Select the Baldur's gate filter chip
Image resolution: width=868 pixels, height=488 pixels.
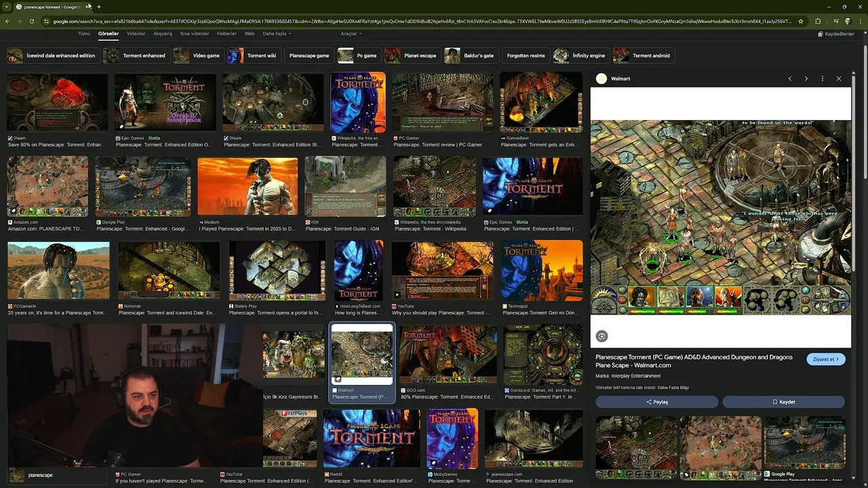(471, 56)
